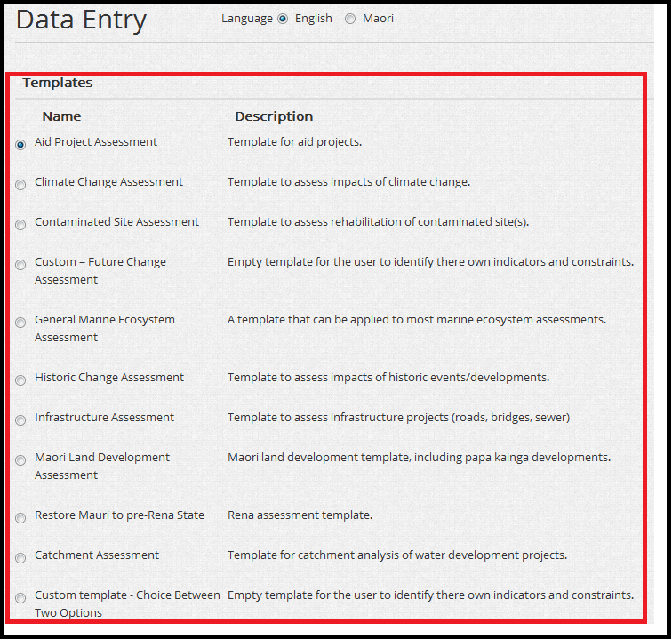The image size is (672, 639).
Task: Select the English language radio button
Action: [x=283, y=19]
